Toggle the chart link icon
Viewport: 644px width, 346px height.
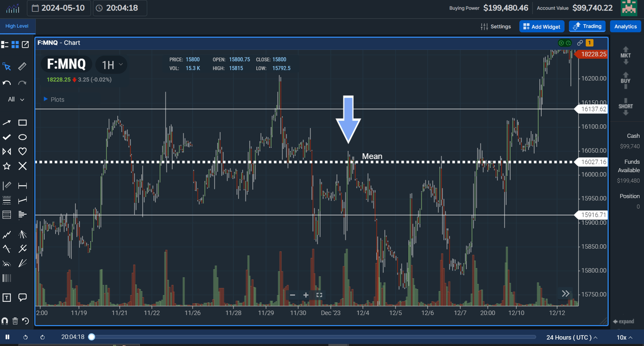pos(580,43)
